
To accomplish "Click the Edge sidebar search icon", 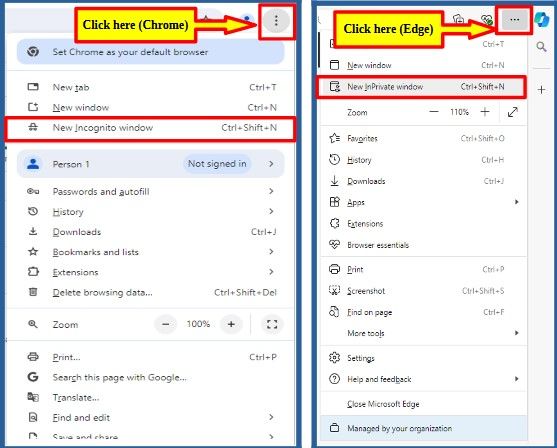I will (x=541, y=46).
